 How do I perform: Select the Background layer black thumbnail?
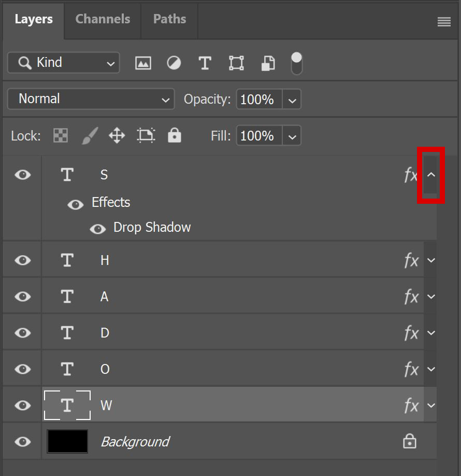click(x=67, y=441)
